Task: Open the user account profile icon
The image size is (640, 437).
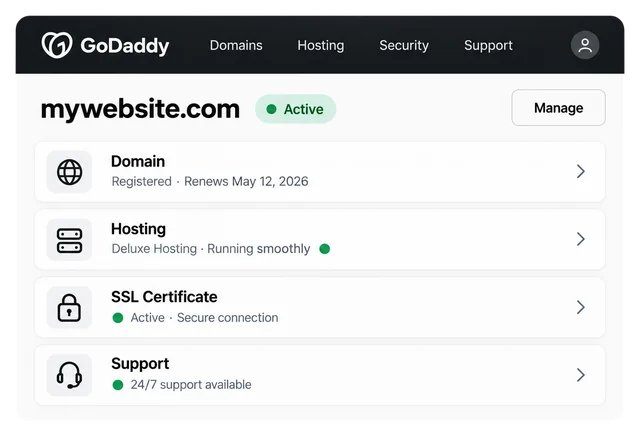Action: pos(584,45)
